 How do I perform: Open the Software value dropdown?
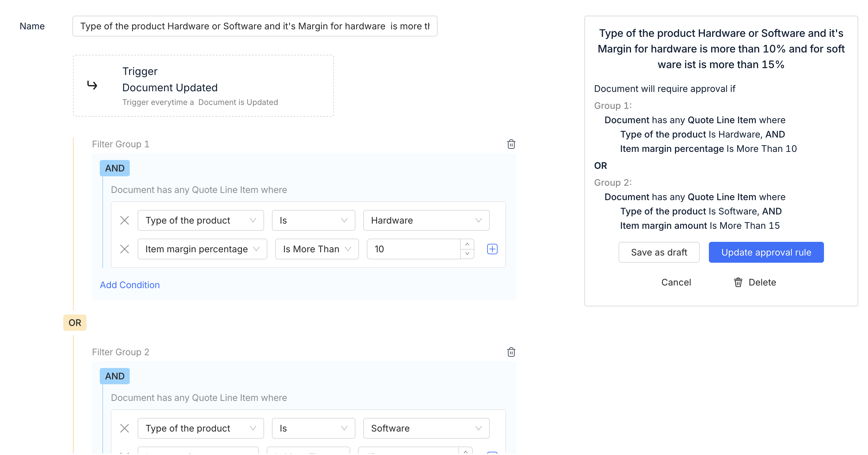(x=426, y=428)
